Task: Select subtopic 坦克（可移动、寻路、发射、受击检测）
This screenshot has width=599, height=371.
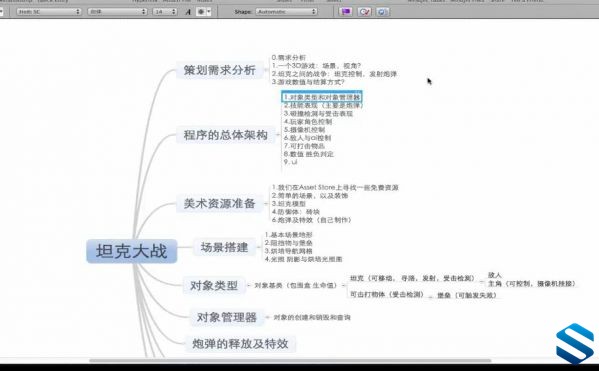Action: pos(413,279)
